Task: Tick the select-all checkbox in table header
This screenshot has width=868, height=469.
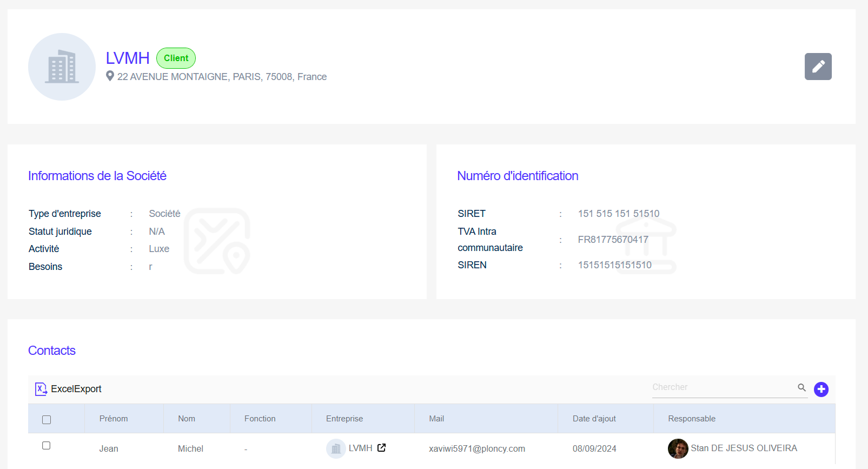Action: [47, 420]
